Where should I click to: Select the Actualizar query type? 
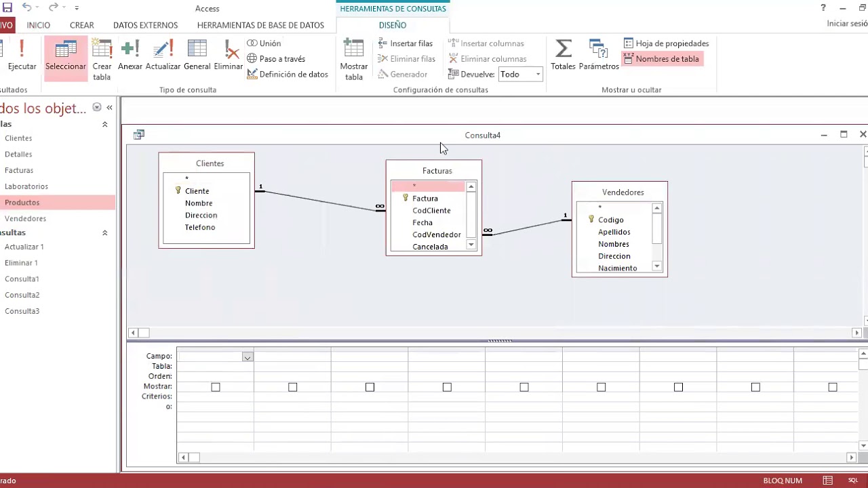pos(163,56)
